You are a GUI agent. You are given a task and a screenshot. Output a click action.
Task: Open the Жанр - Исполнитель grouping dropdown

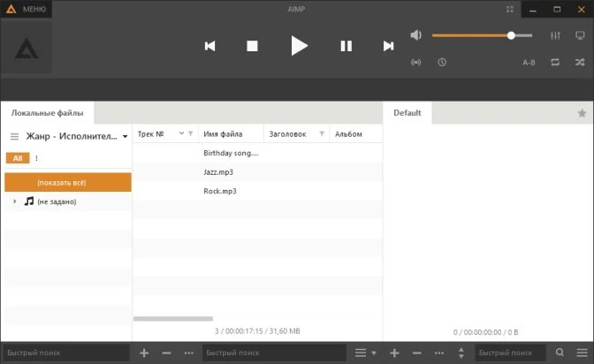pos(77,136)
